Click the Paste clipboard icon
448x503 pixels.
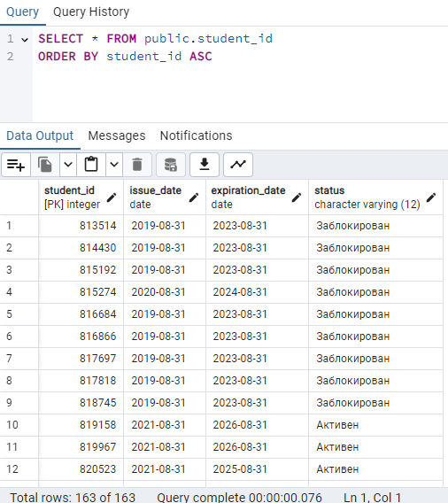click(x=91, y=165)
